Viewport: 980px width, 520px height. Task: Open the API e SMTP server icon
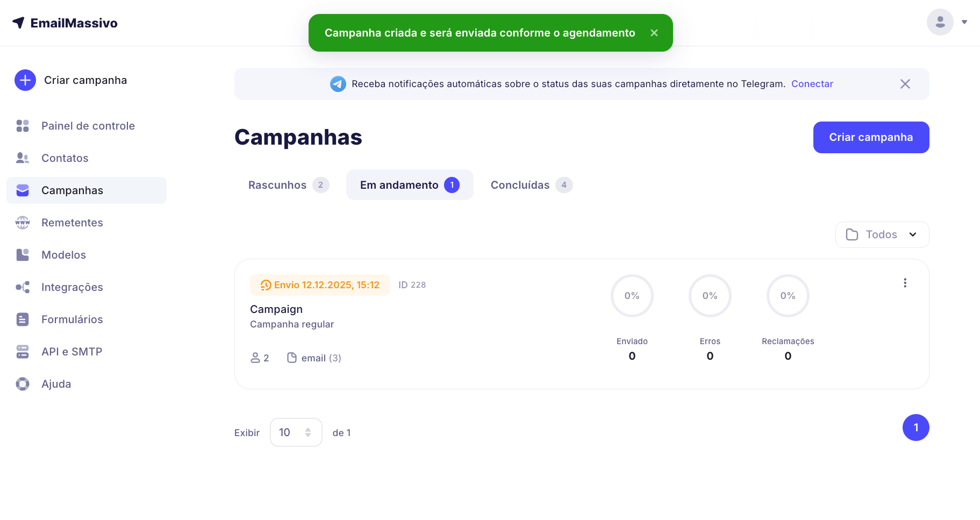click(23, 352)
